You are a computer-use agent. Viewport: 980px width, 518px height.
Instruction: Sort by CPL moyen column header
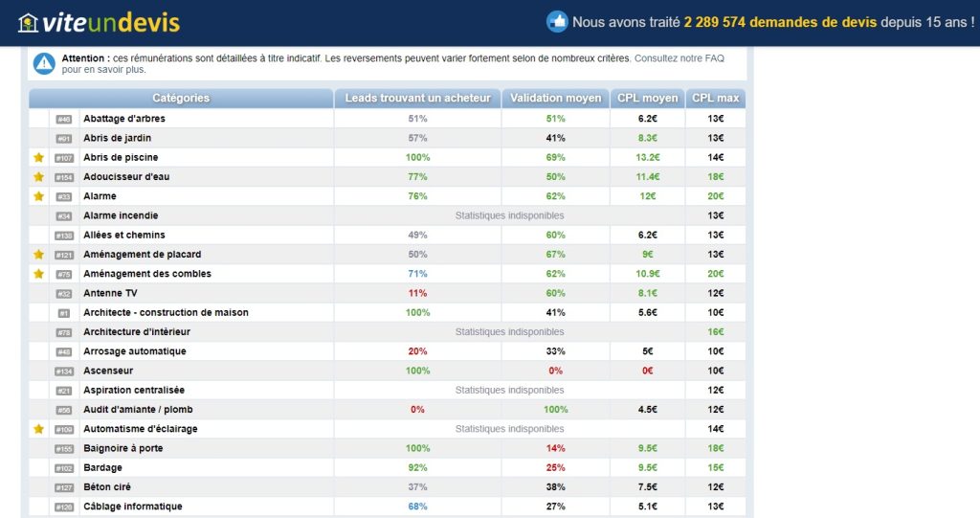coord(648,99)
